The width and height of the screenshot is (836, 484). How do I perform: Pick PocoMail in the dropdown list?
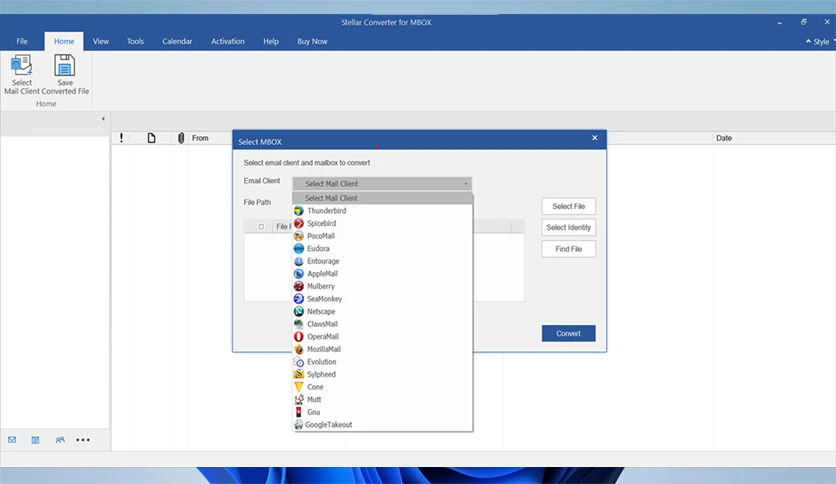click(x=382, y=236)
